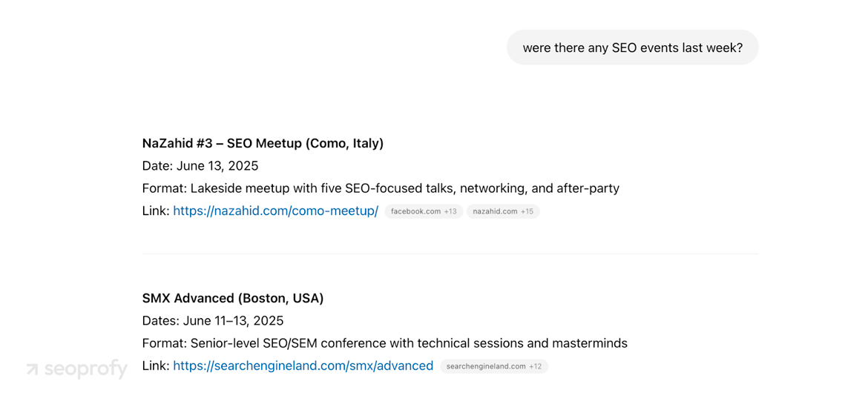This screenshot has height=407, width=868.
Task: Click the searchengineland.com source chip
Action: coord(494,366)
